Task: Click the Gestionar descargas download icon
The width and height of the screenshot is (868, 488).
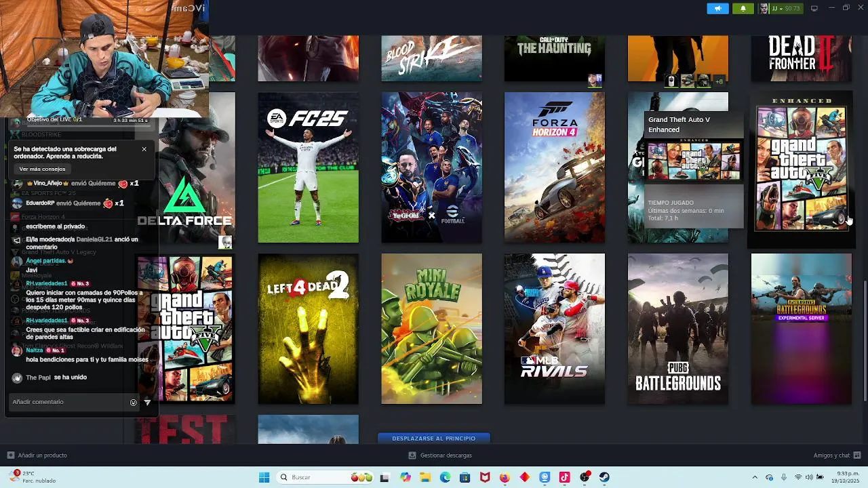Action: (412, 455)
